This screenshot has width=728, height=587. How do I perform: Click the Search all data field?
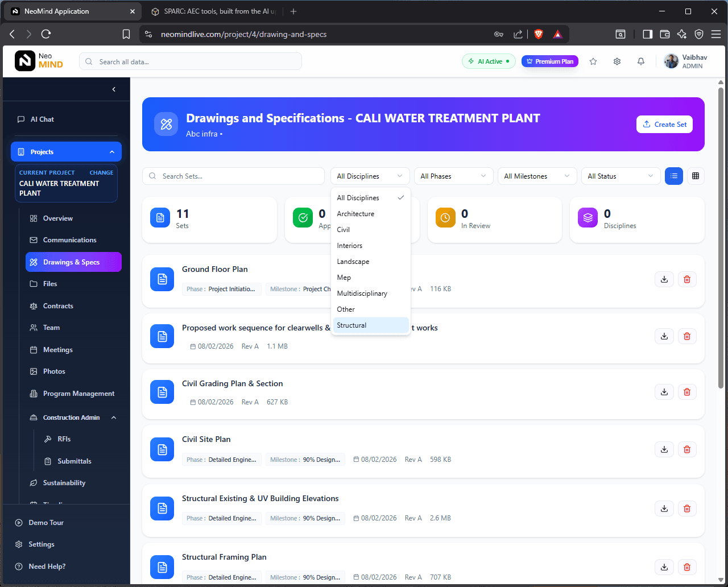click(191, 61)
